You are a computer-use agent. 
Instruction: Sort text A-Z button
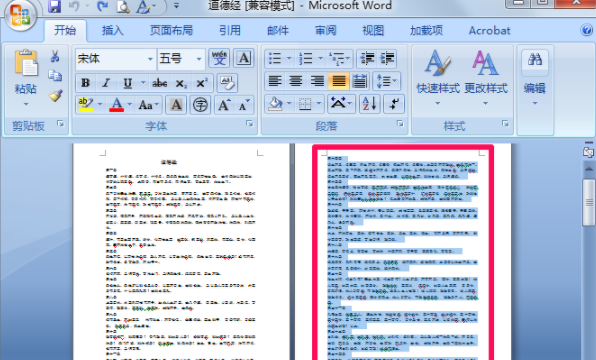369,103
